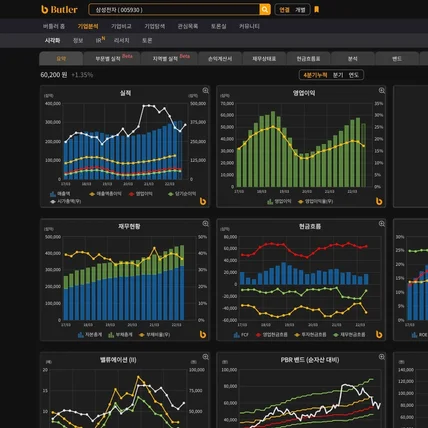Switch to the 리서치 submenu

[x=122, y=40]
